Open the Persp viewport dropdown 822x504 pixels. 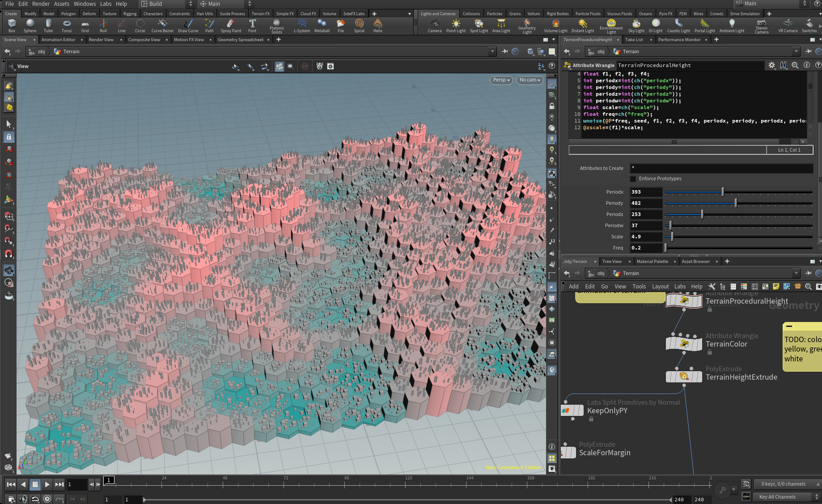pos(501,80)
